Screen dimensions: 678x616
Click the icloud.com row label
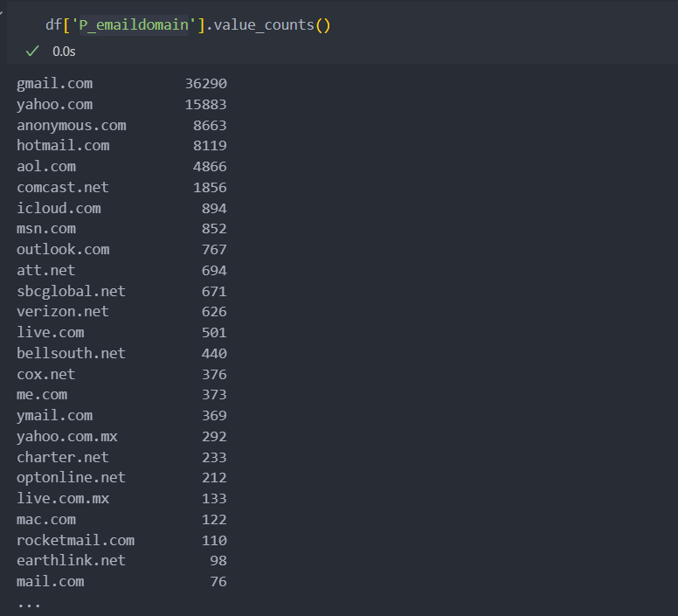(59, 208)
